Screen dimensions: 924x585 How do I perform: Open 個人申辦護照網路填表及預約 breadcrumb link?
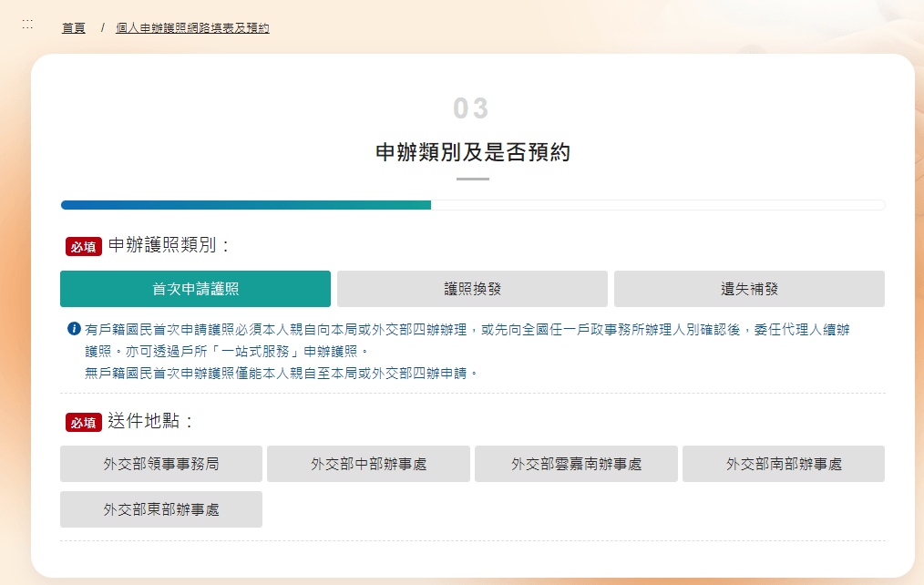click(192, 27)
